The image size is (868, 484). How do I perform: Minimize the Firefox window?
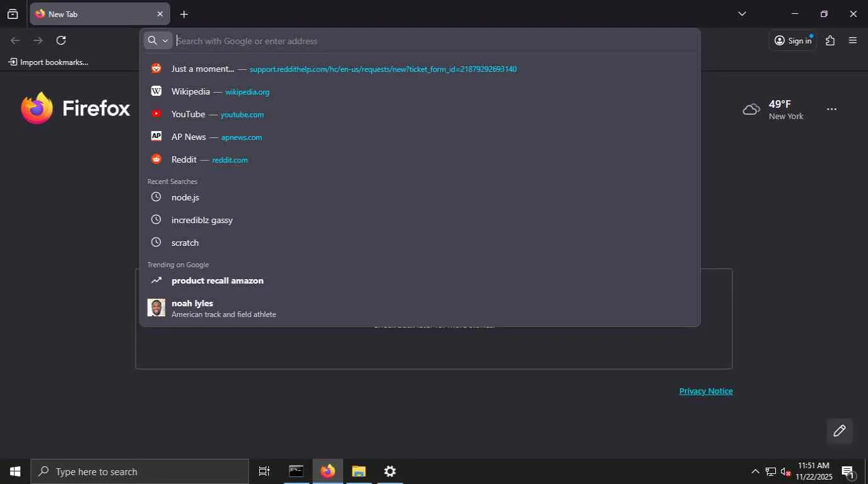[795, 14]
